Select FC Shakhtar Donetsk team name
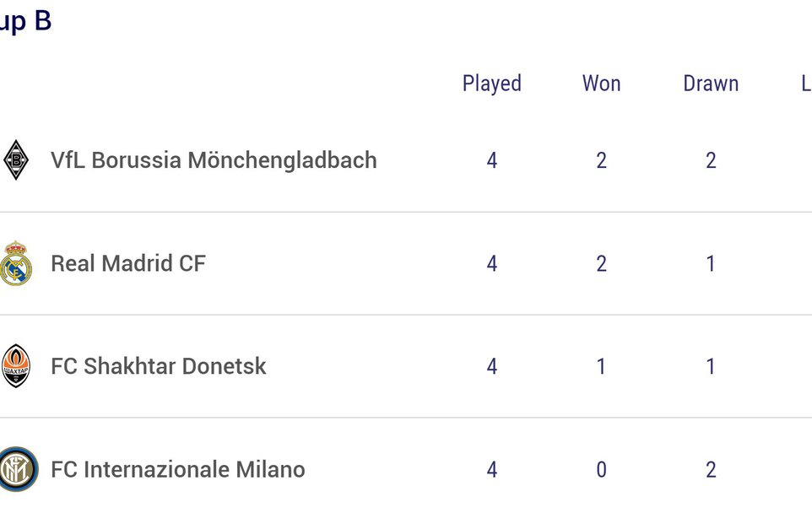Screen dimensions: 812x513 (159, 366)
